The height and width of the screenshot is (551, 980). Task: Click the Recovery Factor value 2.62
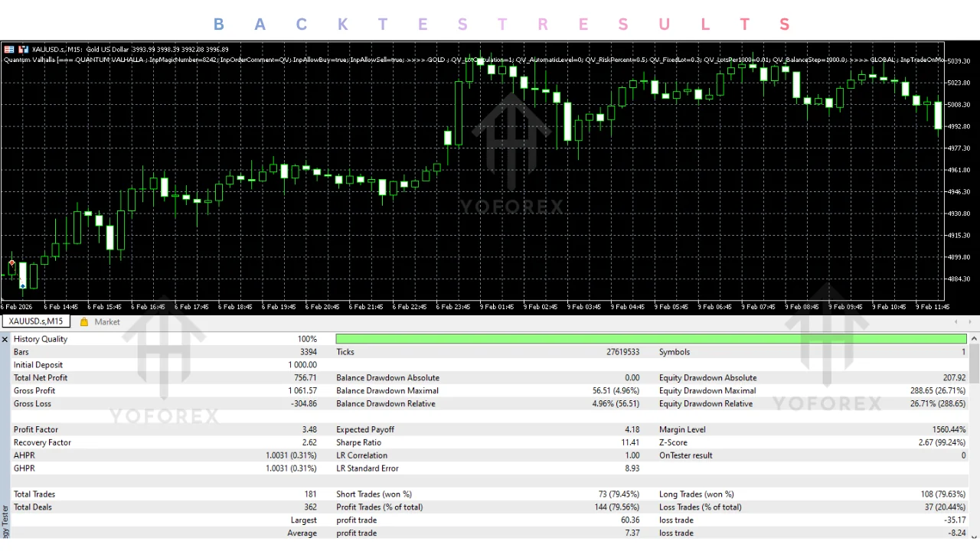coord(309,443)
